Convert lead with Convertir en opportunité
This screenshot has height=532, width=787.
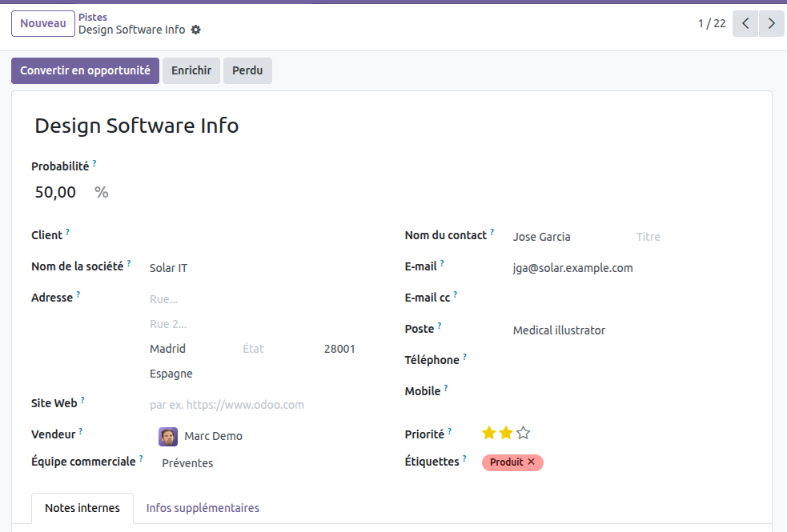(86, 70)
